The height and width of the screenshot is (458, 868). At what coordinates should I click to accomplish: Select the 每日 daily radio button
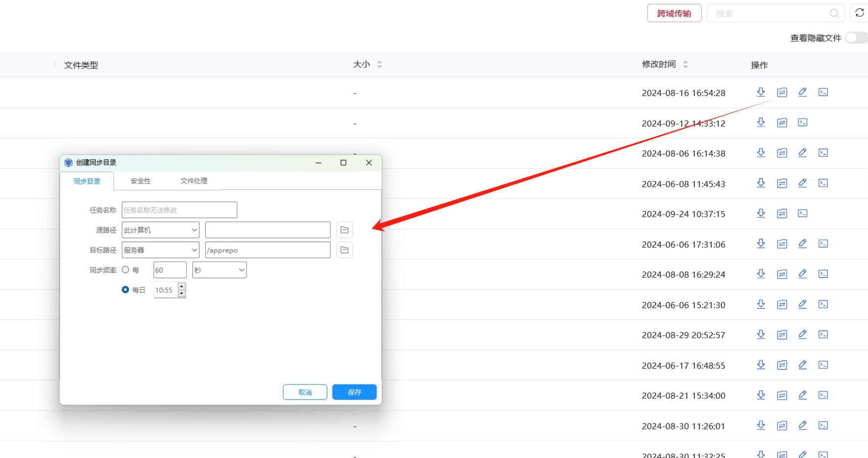click(x=126, y=290)
